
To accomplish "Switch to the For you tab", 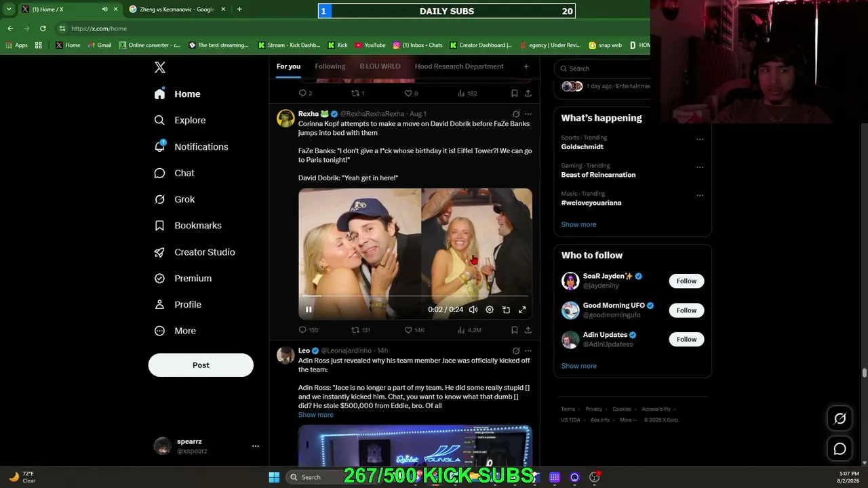I will point(288,66).
